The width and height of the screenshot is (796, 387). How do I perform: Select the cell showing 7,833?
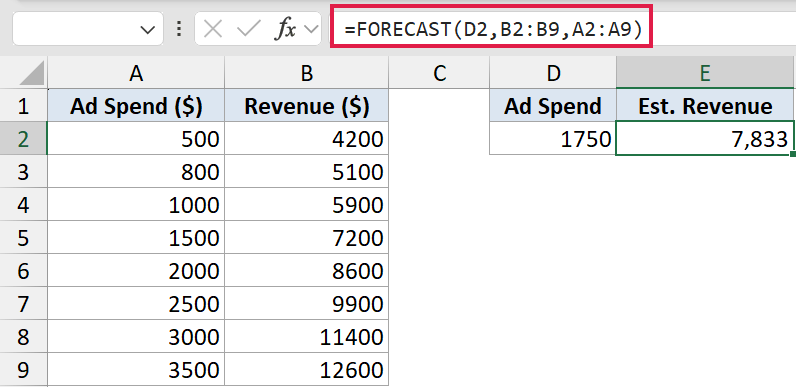(705, 139)
